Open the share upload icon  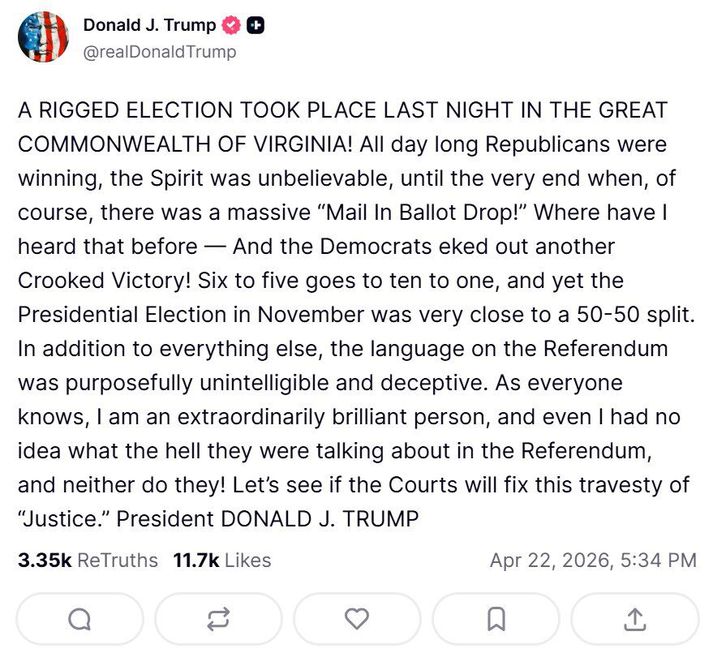click(x=634, y=619)
